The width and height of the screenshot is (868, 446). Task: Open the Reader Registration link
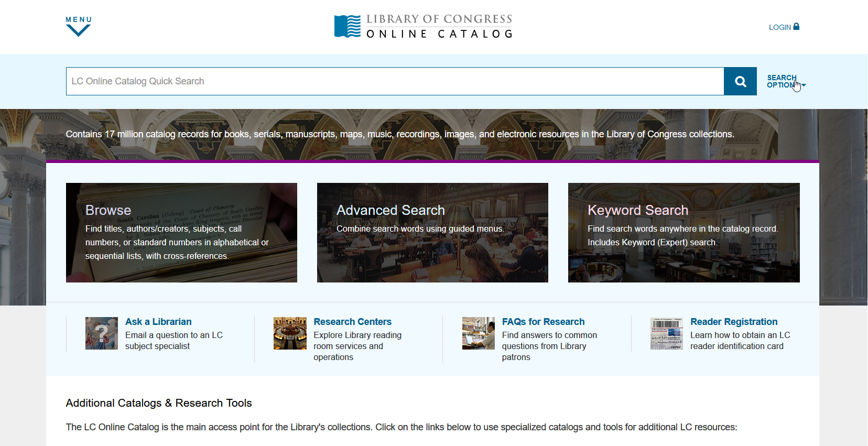click(733, 322)
